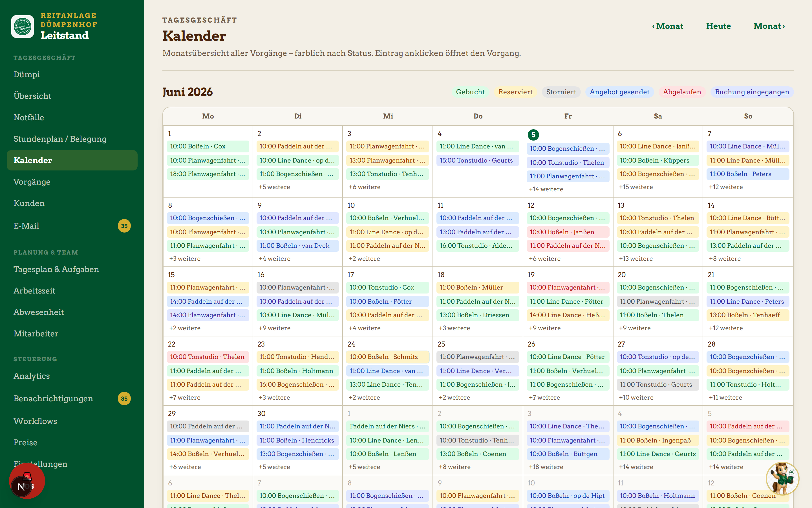Open 11:00 Boßeln · van Dyck entry
Viewport: 812px width, 508px height.
[298, 246]
